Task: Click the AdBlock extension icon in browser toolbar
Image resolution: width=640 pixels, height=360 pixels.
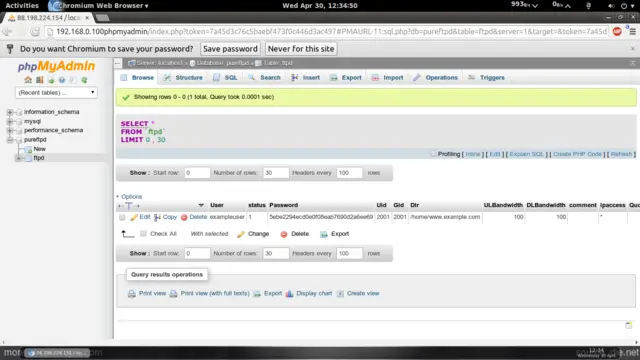Action: tap(617, 31)
